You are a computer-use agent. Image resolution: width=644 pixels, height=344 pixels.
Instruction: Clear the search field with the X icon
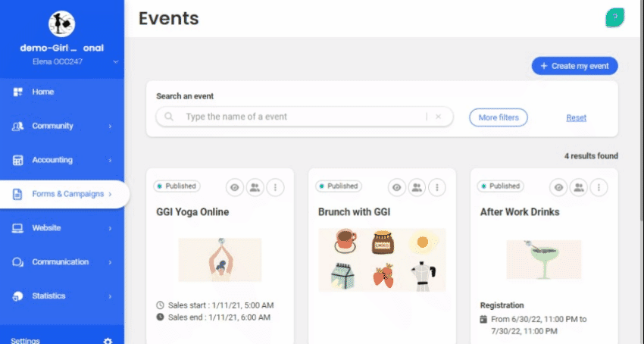(438, 117)
